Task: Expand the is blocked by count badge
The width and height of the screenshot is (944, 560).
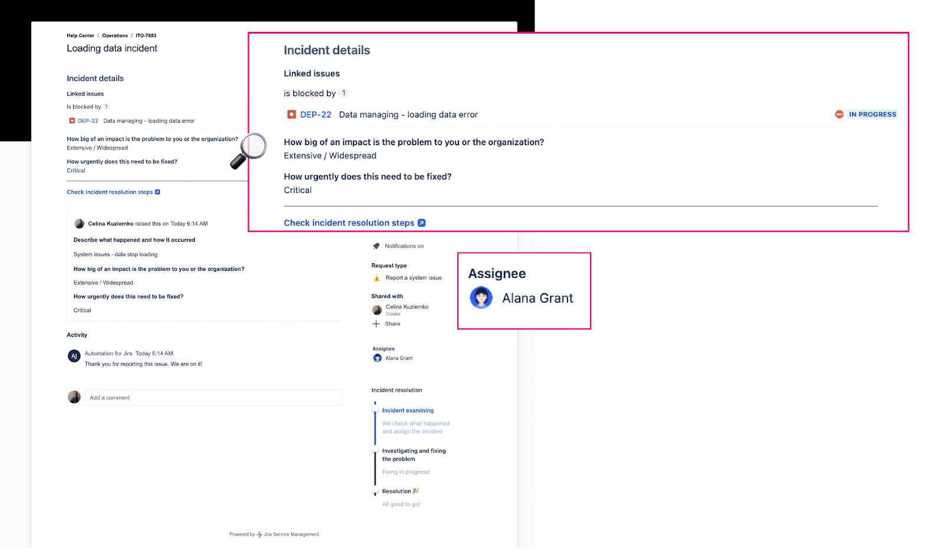Action: coord(344,93)
